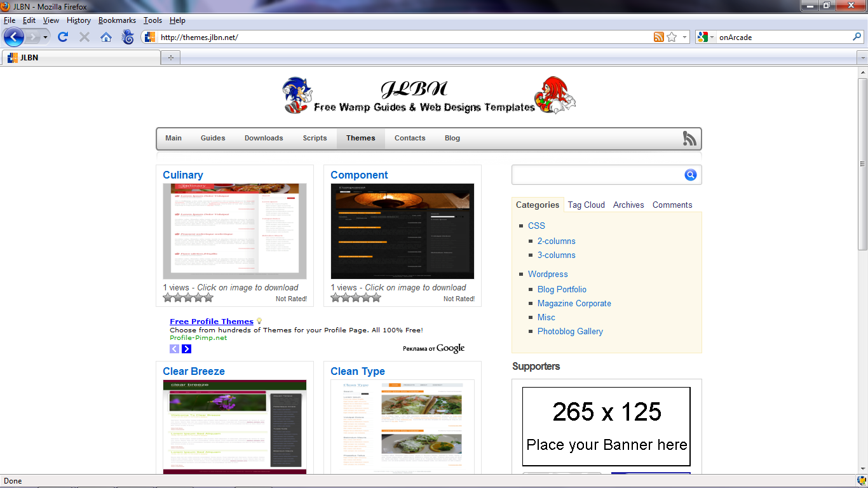Click the blue search magnifier button

pos(691,175)
